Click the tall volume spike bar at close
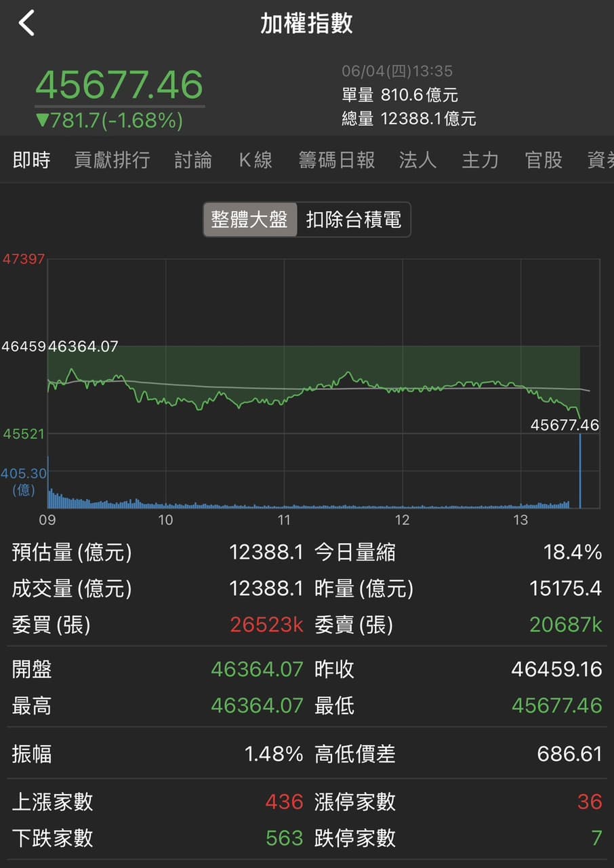The height and width of the screenshot is (868, 614). (580, 471)
